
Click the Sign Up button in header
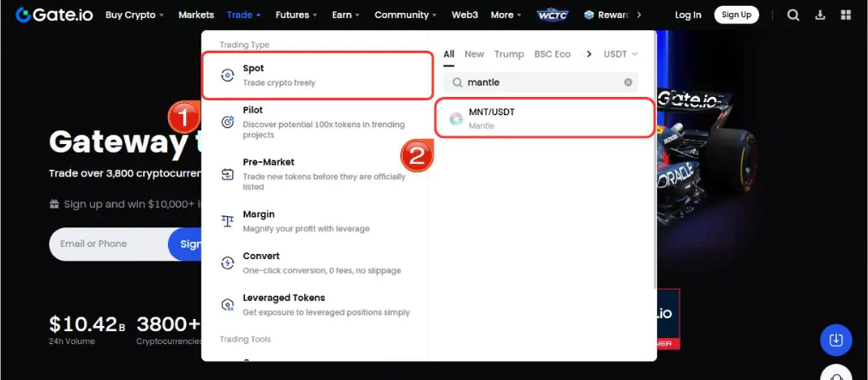point(736,15)
